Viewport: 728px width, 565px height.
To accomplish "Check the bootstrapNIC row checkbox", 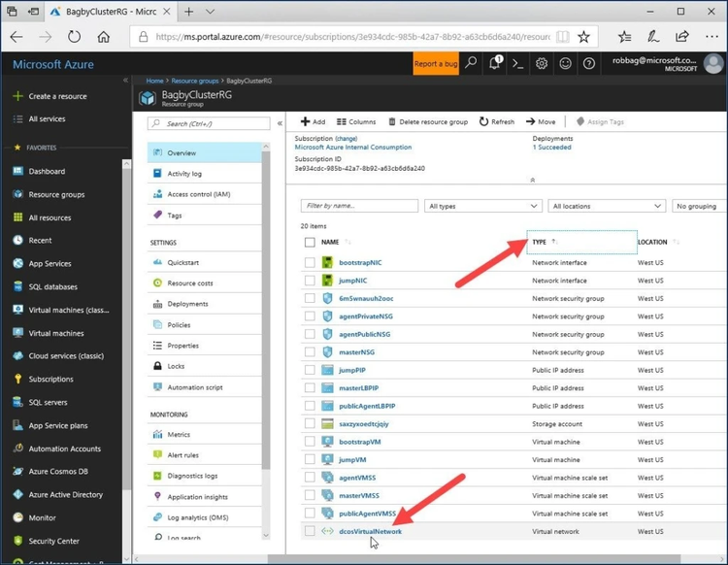I will 310,262.
